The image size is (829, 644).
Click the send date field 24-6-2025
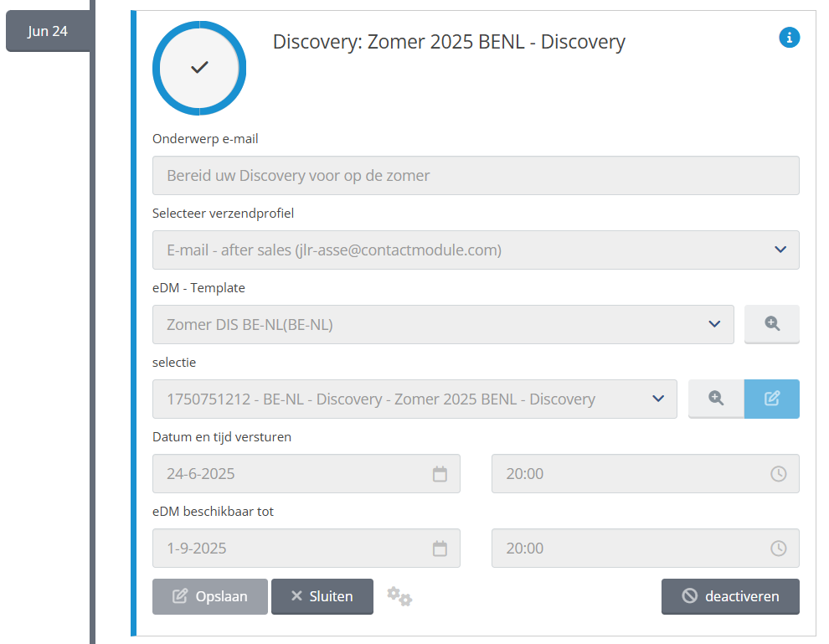tap(306, 474)
